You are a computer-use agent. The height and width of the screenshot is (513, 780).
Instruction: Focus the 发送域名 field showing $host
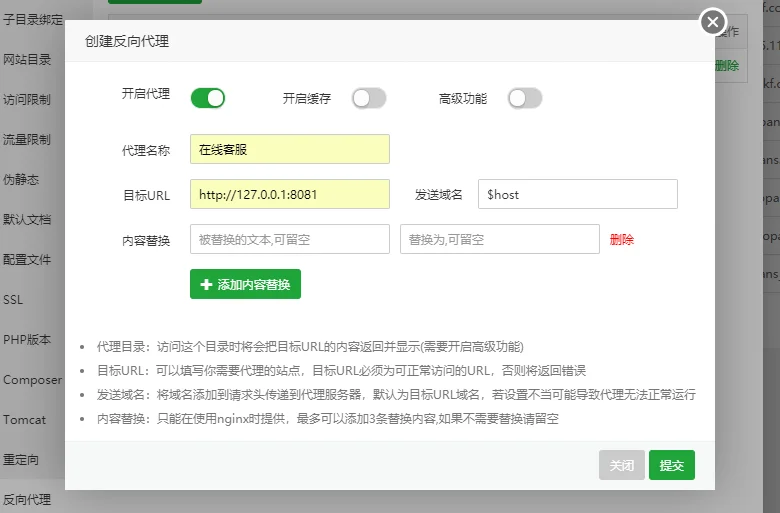578,194
